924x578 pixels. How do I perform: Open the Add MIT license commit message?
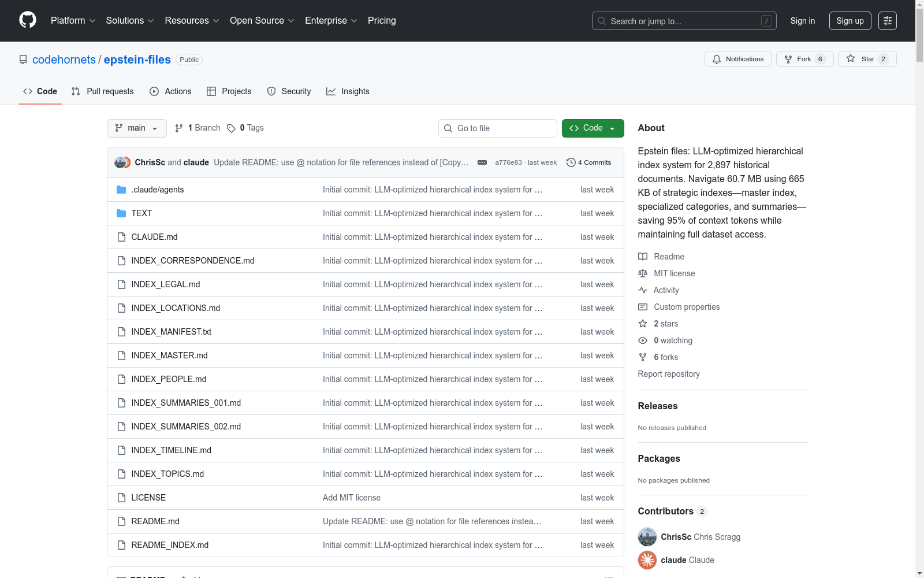click(352, 498)
